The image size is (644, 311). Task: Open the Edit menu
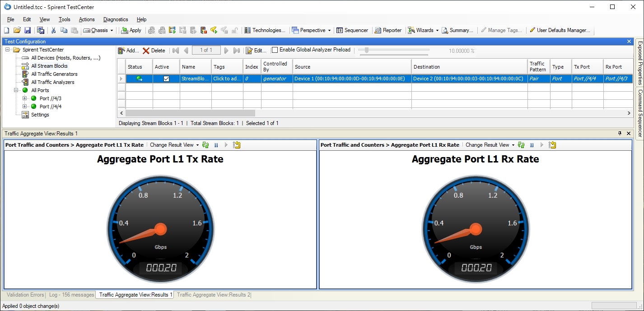point(27,19)
